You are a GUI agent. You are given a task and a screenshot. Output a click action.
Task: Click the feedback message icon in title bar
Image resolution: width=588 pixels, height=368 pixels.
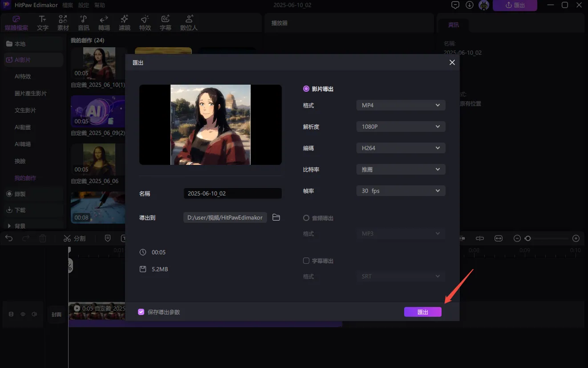455,5
